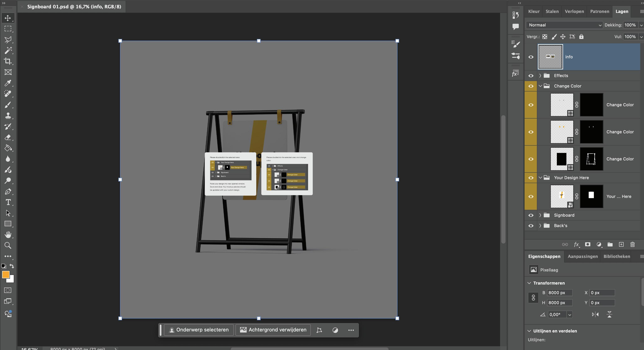
Task: Create a new layer with plus icon
Action: pyautogui.click(x=621, y=245)
